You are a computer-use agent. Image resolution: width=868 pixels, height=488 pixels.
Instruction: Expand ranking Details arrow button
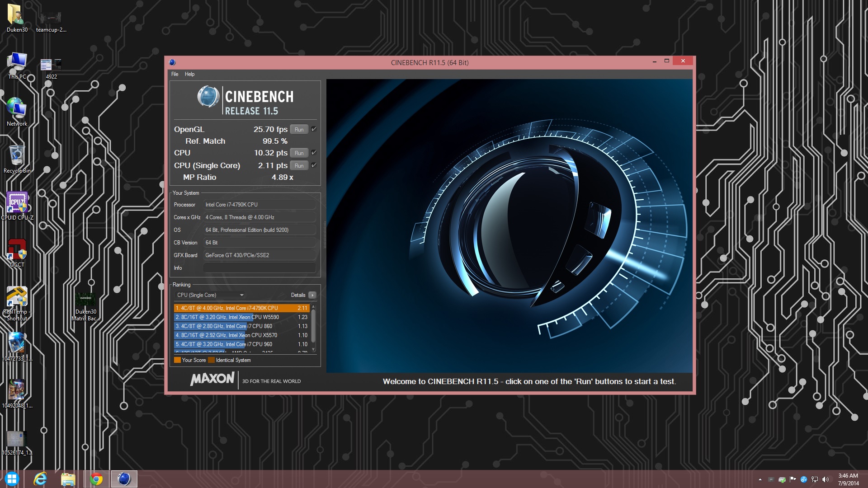point(312,295)
